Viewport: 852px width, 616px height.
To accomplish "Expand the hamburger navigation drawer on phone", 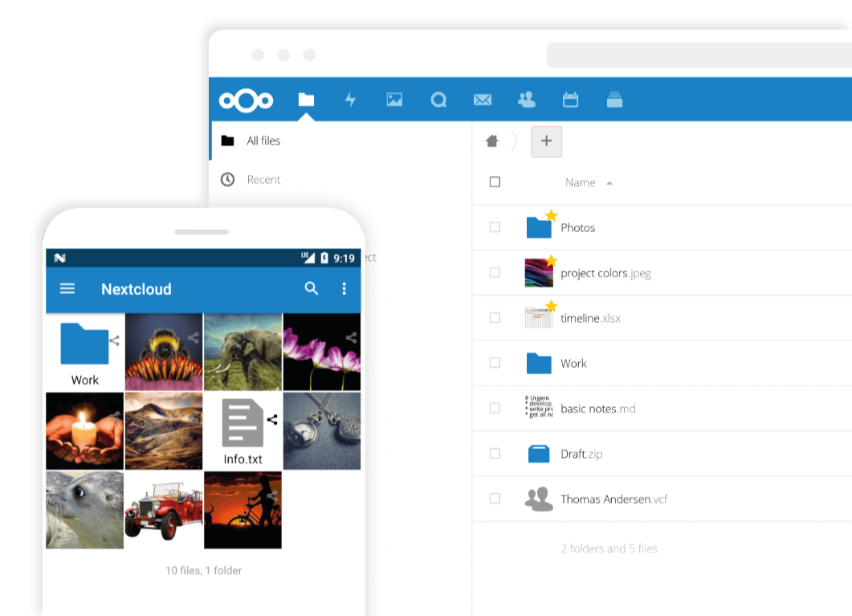I will point(67,288).
